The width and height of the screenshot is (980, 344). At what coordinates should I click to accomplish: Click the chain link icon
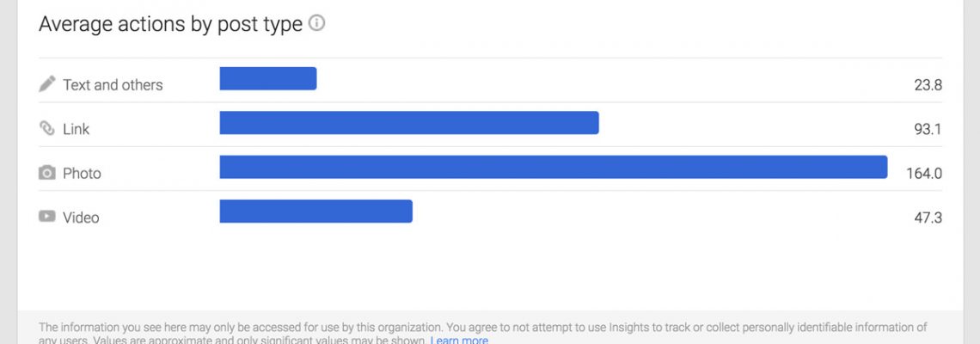click(x=47, y=129)
